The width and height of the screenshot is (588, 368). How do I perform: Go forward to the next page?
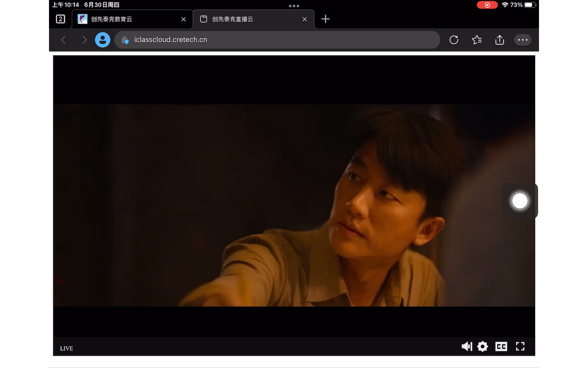pyautogui.click(x=84, y=40)
